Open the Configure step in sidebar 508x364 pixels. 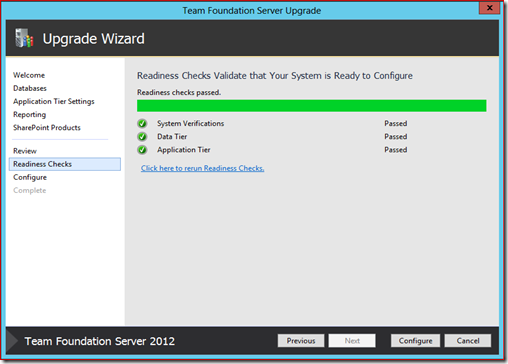point(30,177)
